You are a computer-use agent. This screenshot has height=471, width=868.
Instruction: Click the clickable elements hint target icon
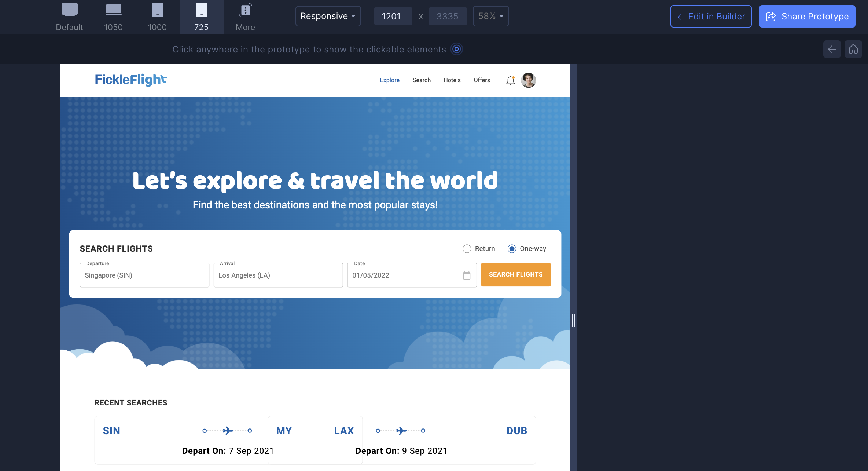tap(456, 49)
